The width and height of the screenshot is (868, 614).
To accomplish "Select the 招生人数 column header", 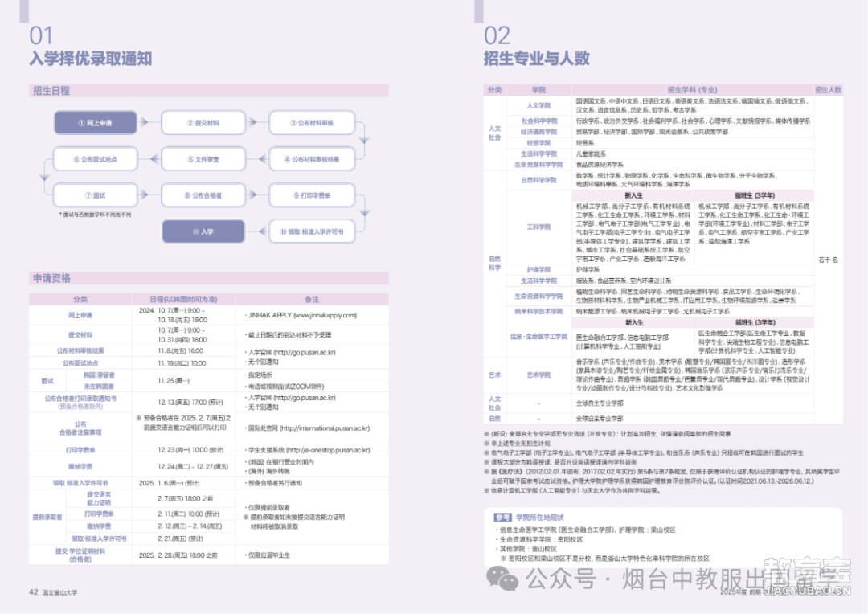I will point(828,90).
